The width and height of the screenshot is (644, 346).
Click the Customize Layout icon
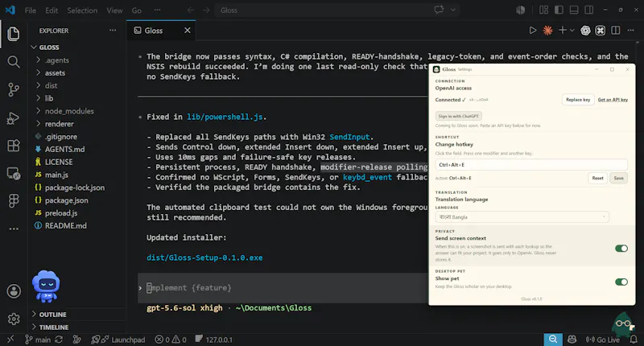point(544,10)
